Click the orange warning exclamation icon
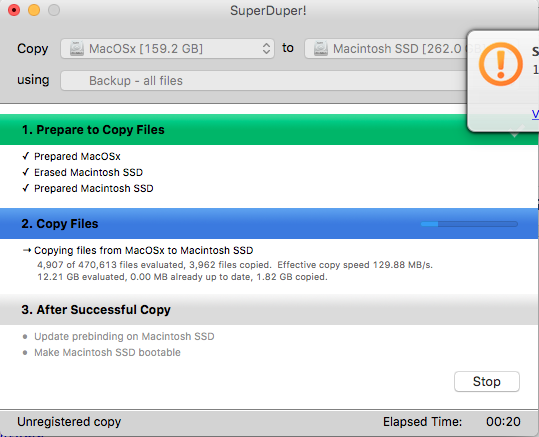 pos(500,64)
